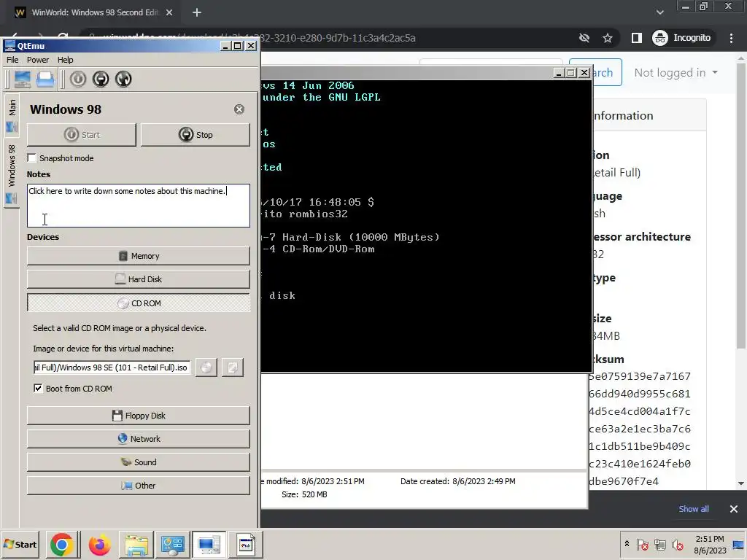
Task: Close the Windows 98 machine tab with the round X
Action: pyautogui.click(x=239, y=109)
